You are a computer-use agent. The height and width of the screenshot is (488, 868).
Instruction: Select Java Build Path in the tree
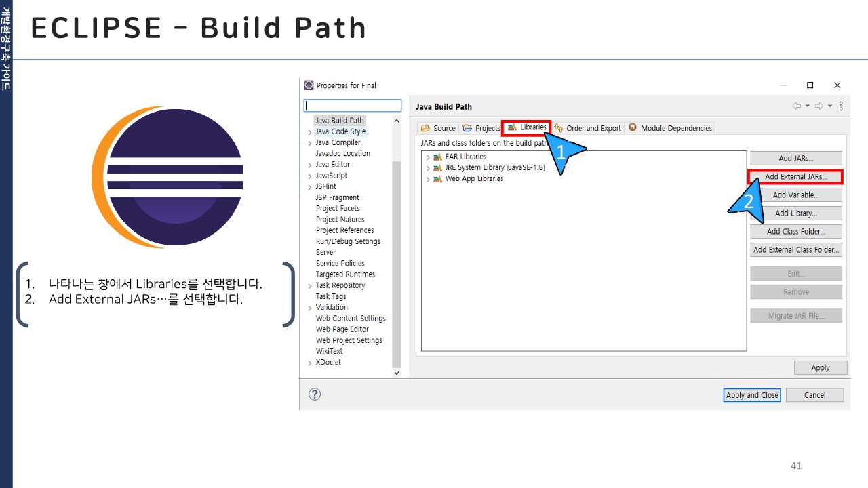pyautogui.click(x=340, y=121)
